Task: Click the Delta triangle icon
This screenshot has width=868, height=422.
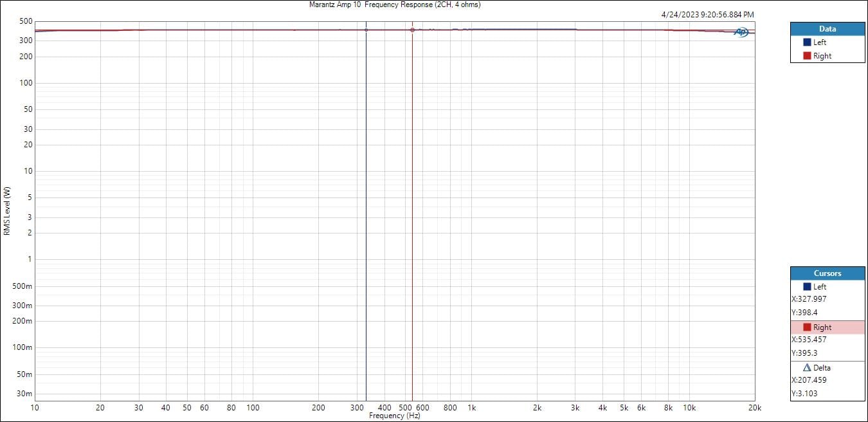Action: point(807,368)
